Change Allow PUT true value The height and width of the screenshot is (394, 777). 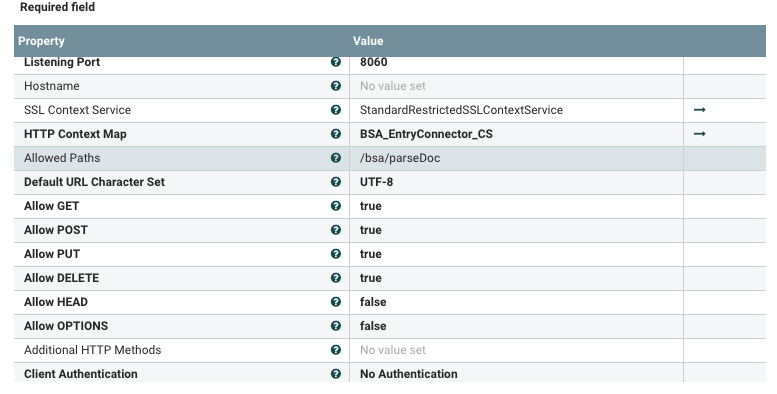pyautogui.click(x=516, y=254)
